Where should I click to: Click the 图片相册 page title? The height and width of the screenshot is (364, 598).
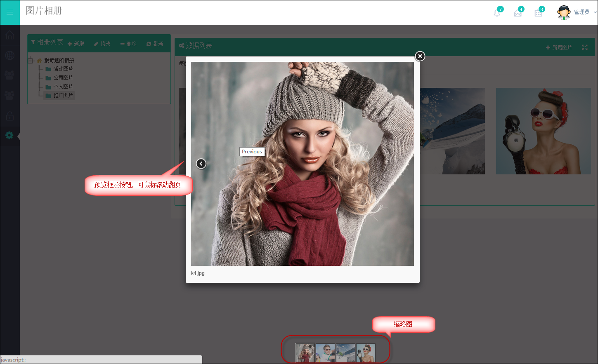[44, 11]
